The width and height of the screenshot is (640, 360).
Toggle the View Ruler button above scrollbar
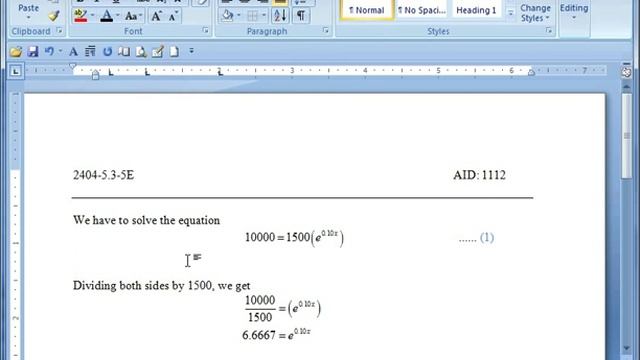[627, 72]
